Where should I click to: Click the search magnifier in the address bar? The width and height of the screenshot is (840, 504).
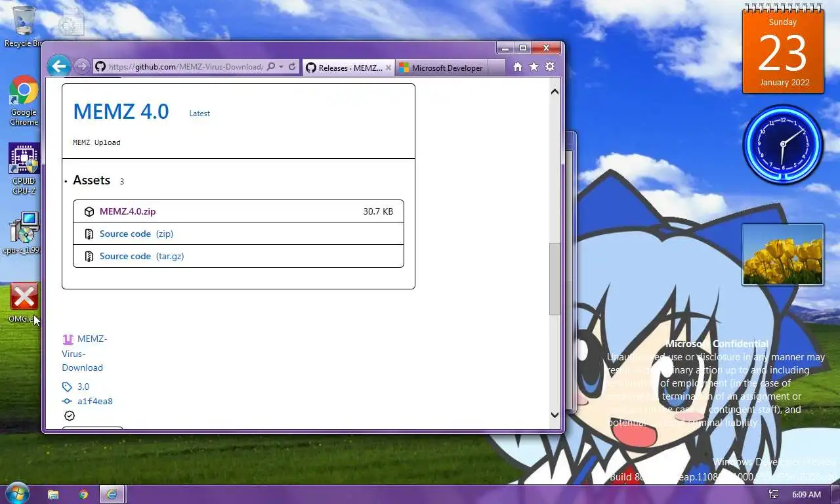click(x=270, y=67)
